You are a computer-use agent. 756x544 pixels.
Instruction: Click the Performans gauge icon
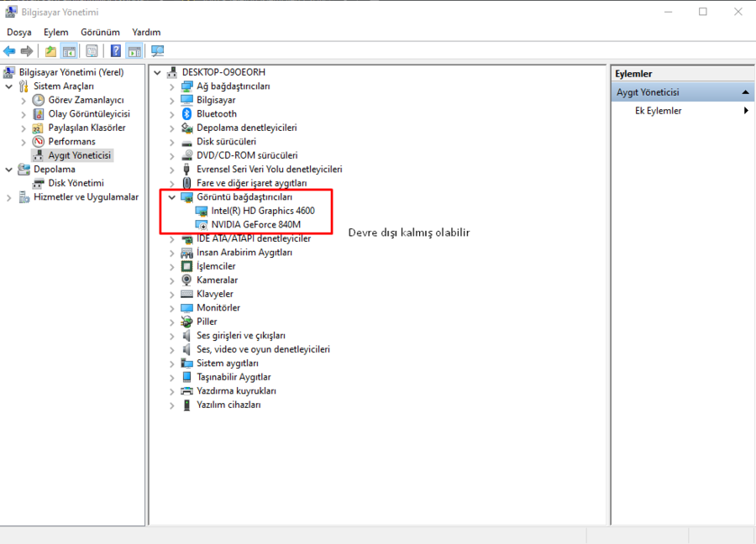click(x=39, y=142)
